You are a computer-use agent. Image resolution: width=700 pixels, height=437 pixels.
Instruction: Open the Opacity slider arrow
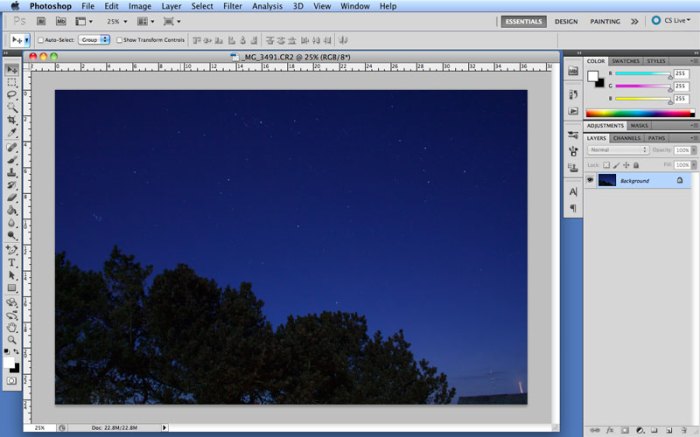[694, 150]
